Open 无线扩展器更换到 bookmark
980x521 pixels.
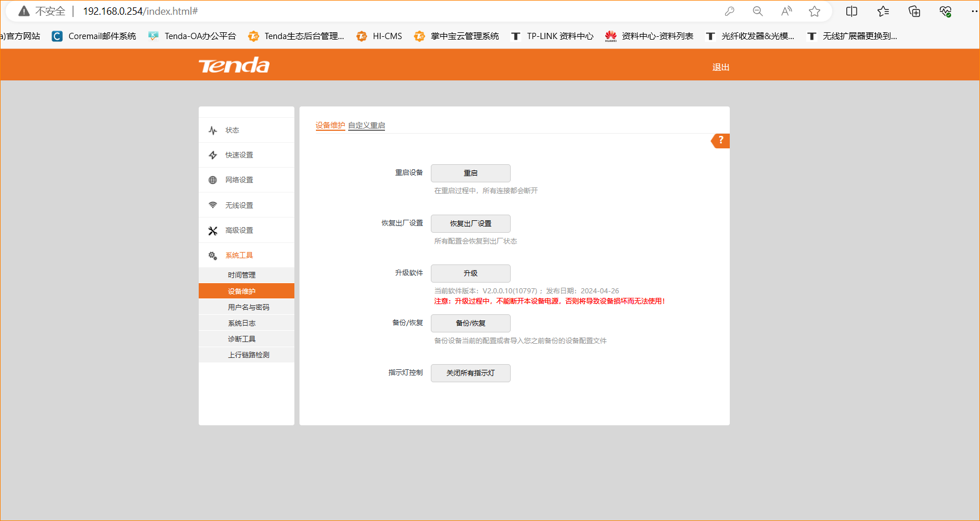point(851,36)
